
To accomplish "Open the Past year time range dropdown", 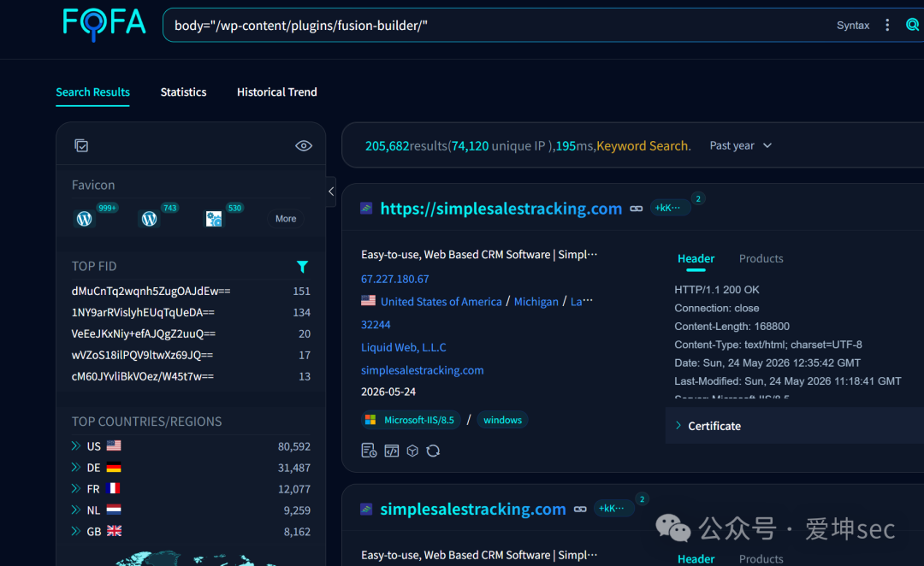I will click(x=740, y=145).
